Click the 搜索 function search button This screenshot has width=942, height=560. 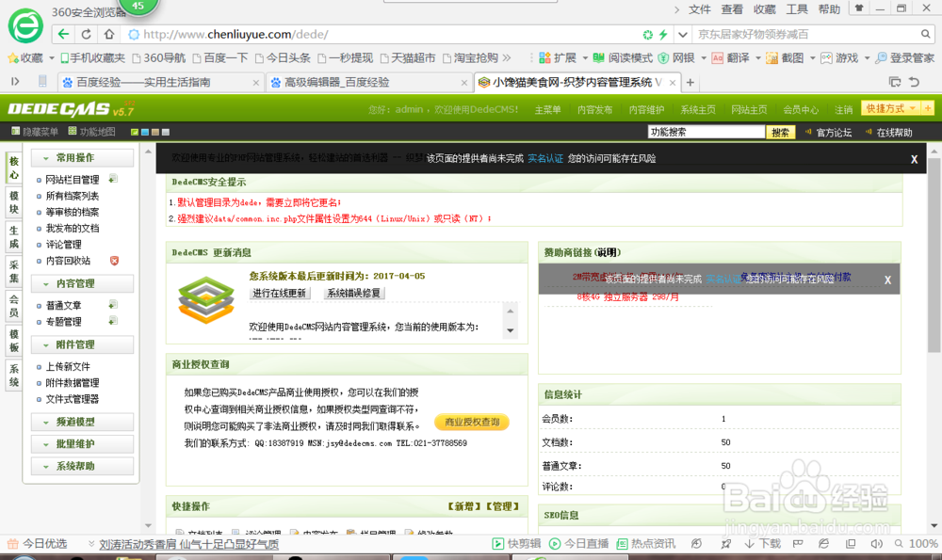coord(780,132)
